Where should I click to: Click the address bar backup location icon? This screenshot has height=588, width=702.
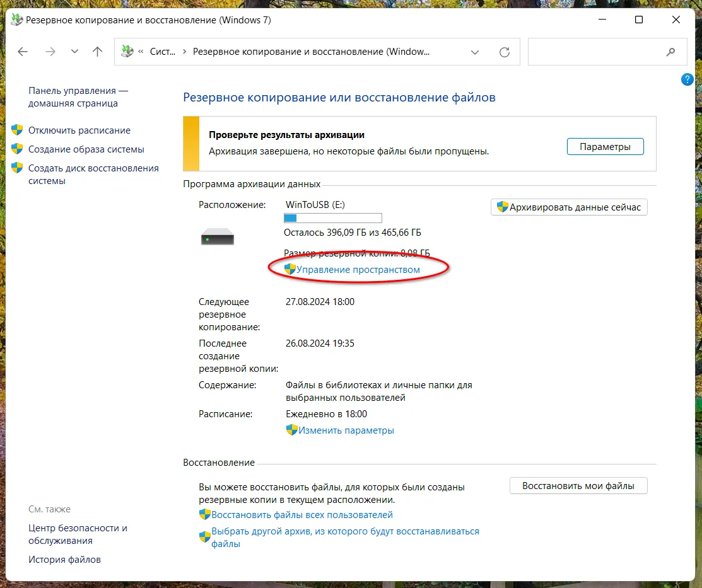(x=127, y=52)
